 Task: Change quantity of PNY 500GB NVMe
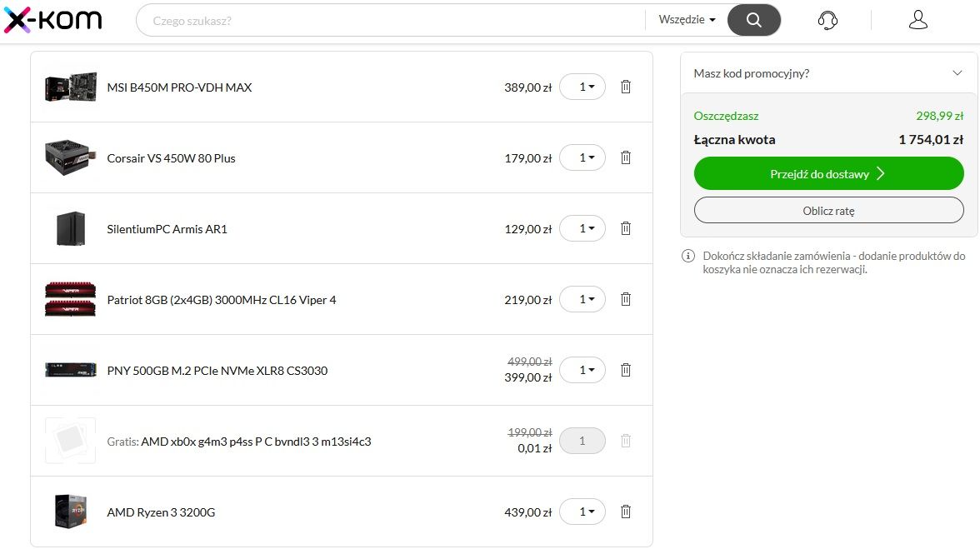pyautogui.click(x=582, y=370)
